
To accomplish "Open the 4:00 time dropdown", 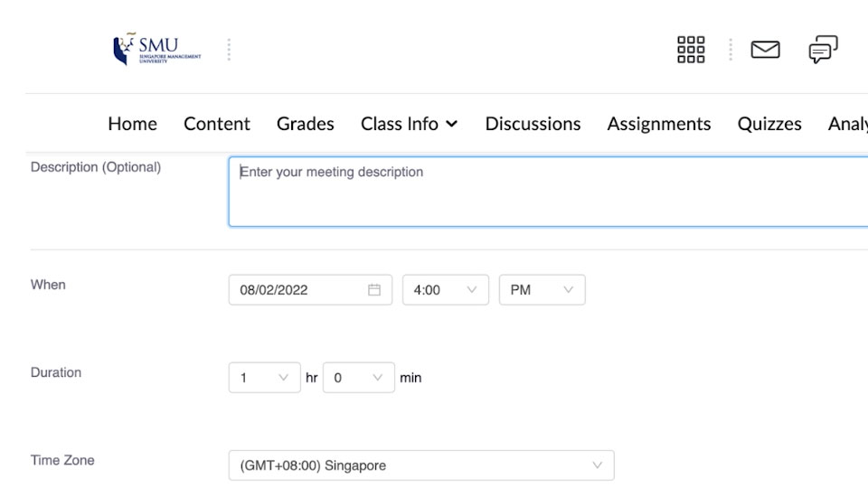I will (446, 290).
